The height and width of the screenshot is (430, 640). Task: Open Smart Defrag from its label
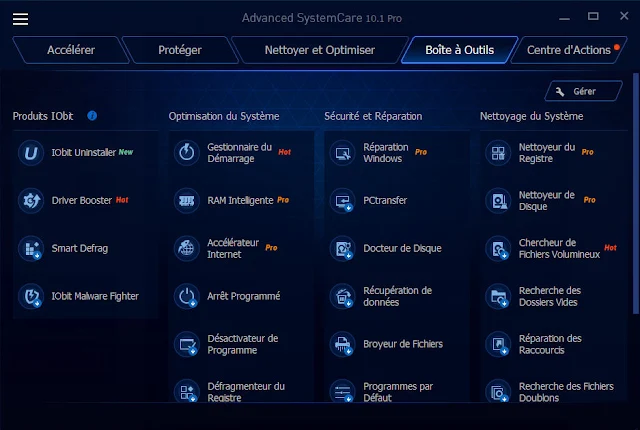(80, 248)
